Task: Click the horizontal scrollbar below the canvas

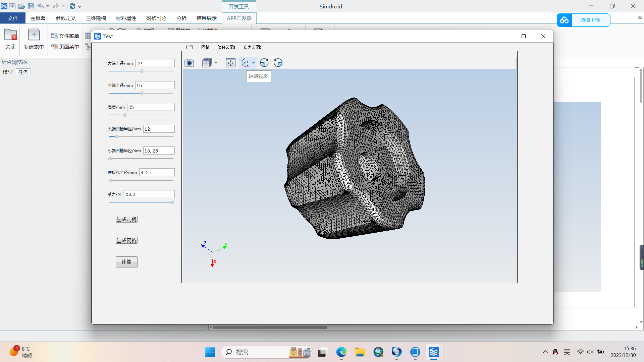Action: coord(270,327)
